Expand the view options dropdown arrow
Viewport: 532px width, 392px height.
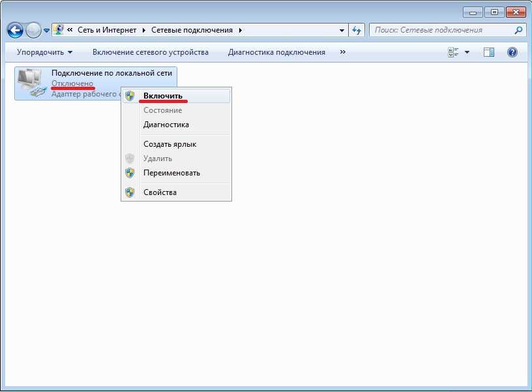(467, 52)
